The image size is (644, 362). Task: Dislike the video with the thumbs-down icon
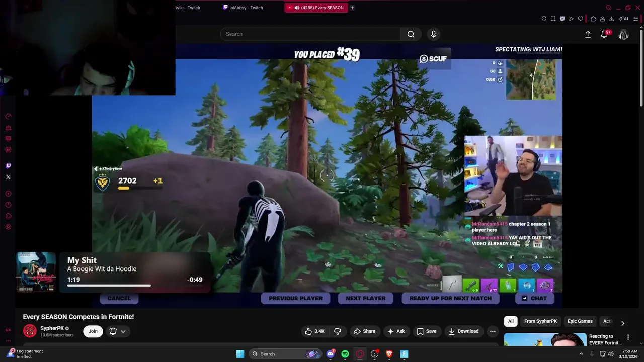338,331
